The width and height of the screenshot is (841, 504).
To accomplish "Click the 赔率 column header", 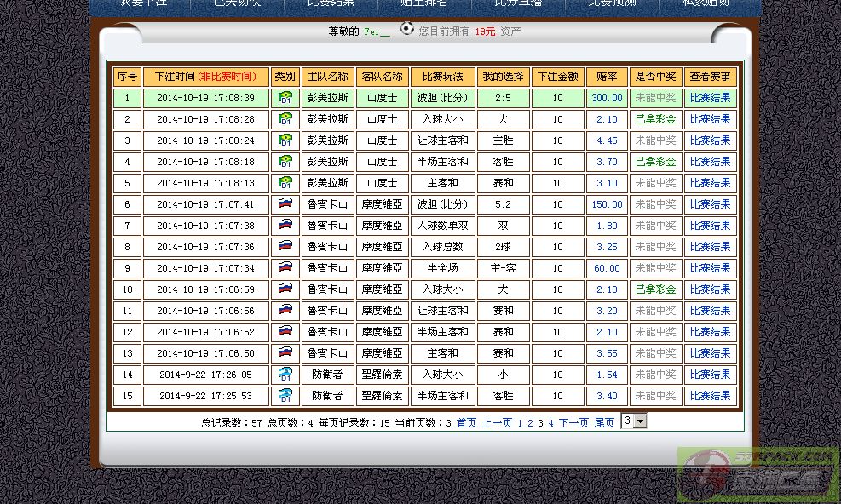I will 607,77.
